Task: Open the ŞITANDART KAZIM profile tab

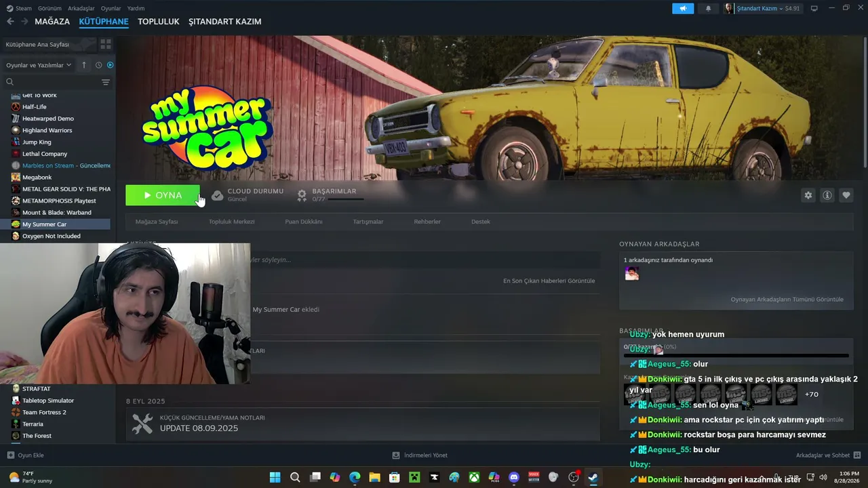Action: pyautogui.click(x=225, y=22)
